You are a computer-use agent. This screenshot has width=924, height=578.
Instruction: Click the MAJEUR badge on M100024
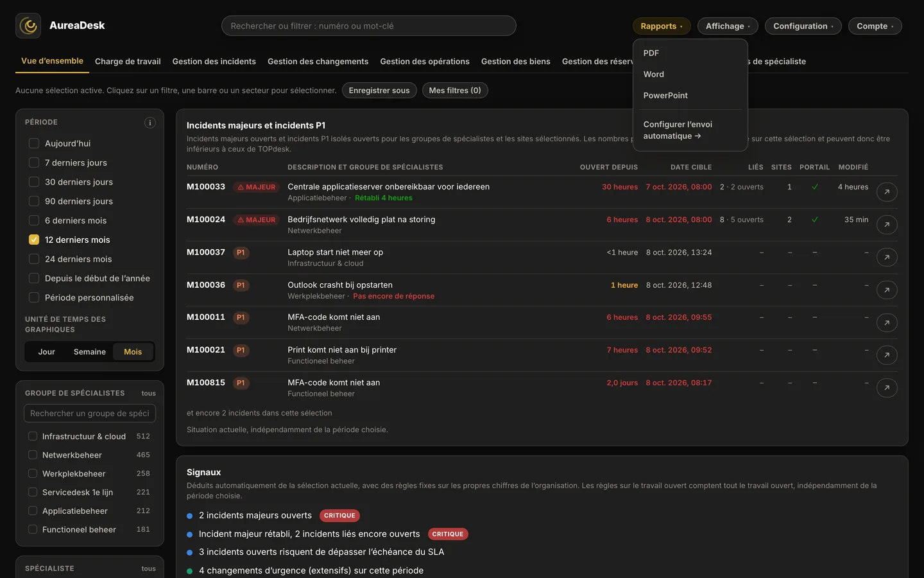pos(257,220)
